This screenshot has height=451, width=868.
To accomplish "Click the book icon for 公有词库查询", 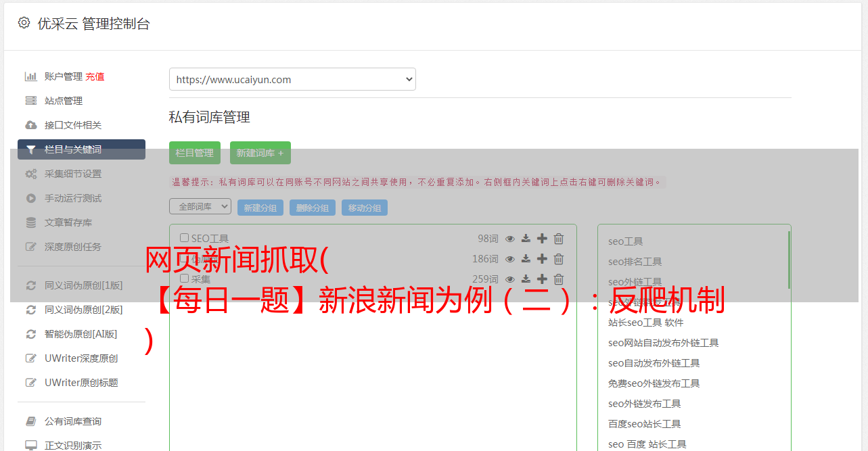I will [x=31, y=421].
